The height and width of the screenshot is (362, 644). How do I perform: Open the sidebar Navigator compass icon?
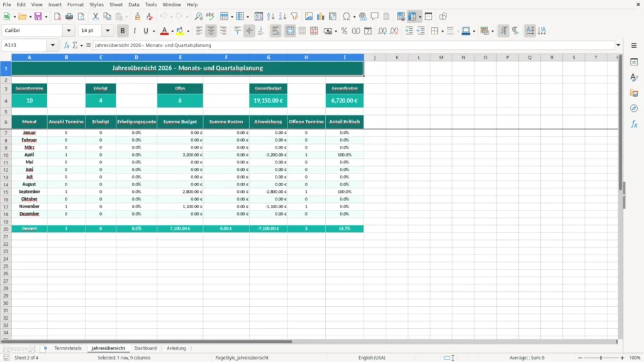point(634,108)
